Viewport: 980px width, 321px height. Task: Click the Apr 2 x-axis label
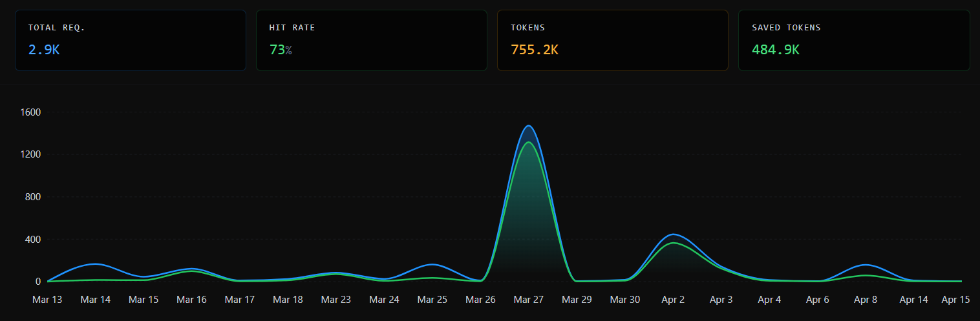click(x=673, y=300)
